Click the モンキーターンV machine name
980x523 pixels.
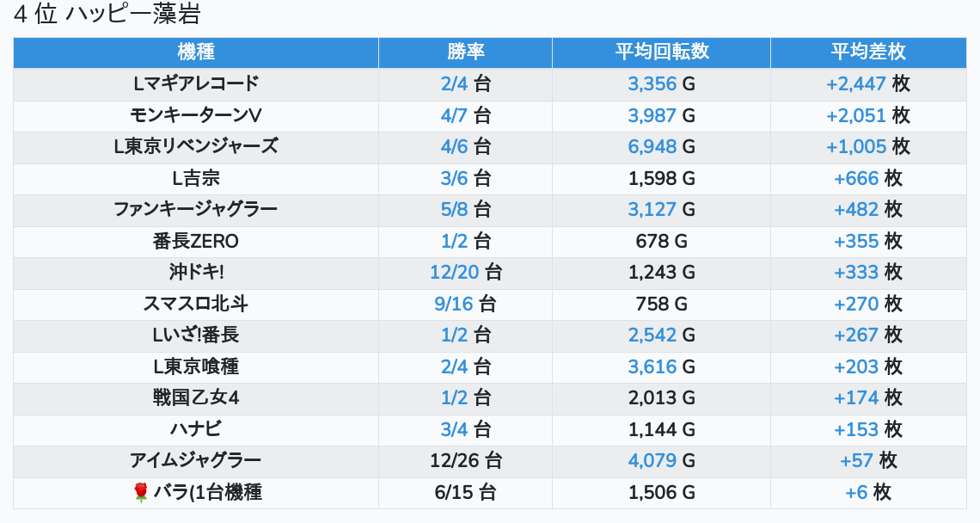click(x=196, y=115)
